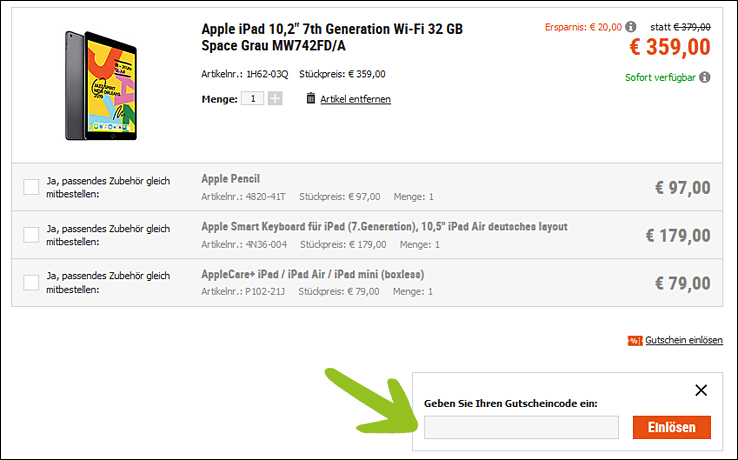The image size is (738, 460).
Task: Click the trash icon for Artikel entfernen
Action: coord(311,98)
